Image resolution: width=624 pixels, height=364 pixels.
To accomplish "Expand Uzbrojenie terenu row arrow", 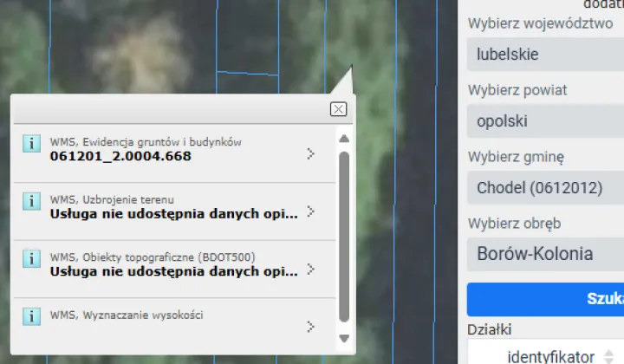I will [x=311, y=211].
